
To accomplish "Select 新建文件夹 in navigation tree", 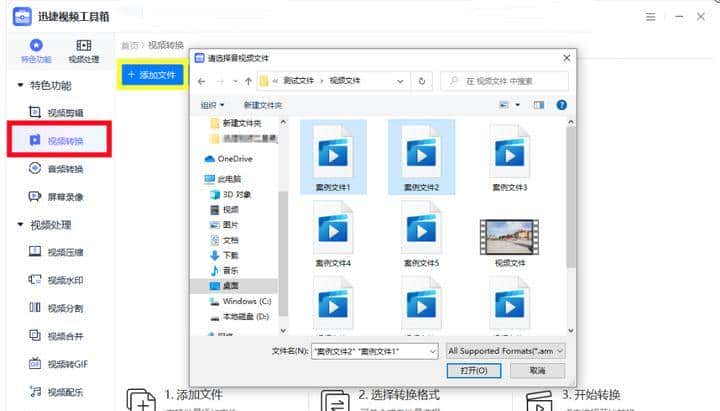I will pyautogui.click(x=236, y=123).
